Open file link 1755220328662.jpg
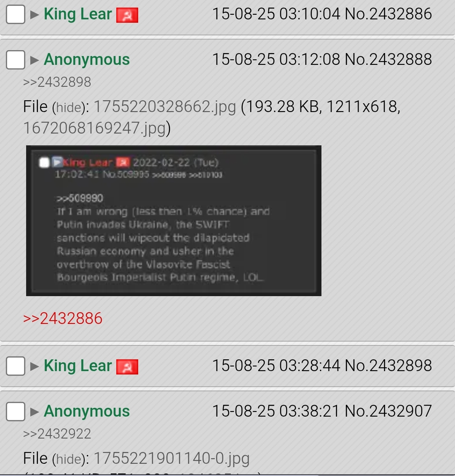This screenshot has width=455, height=476. coord(165,107)
